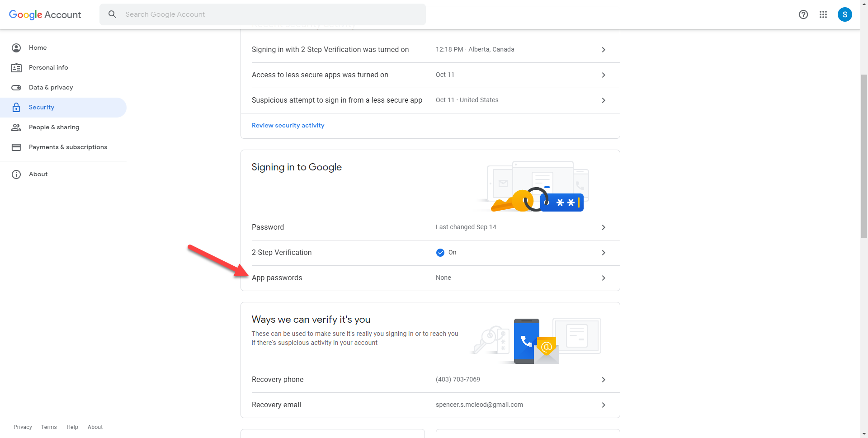Click the App passwords row label
Viewport: 868px width, 438px height.
[x=277, y=278]
